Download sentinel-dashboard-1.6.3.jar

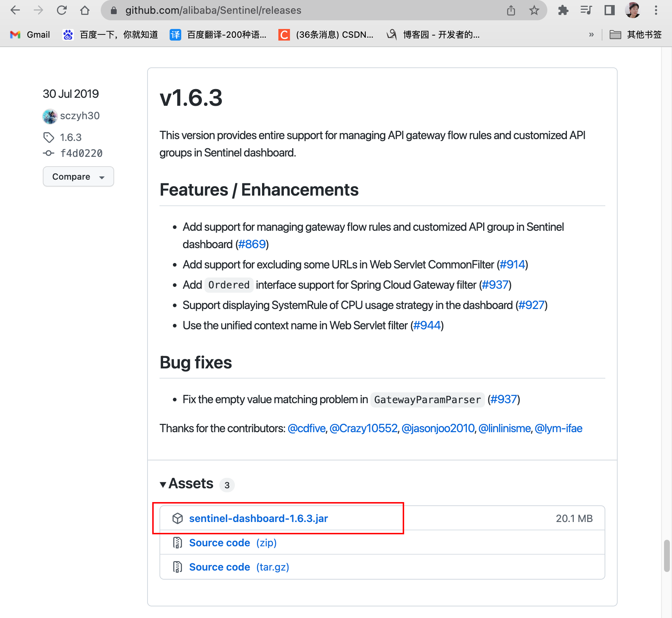point(258,518)
